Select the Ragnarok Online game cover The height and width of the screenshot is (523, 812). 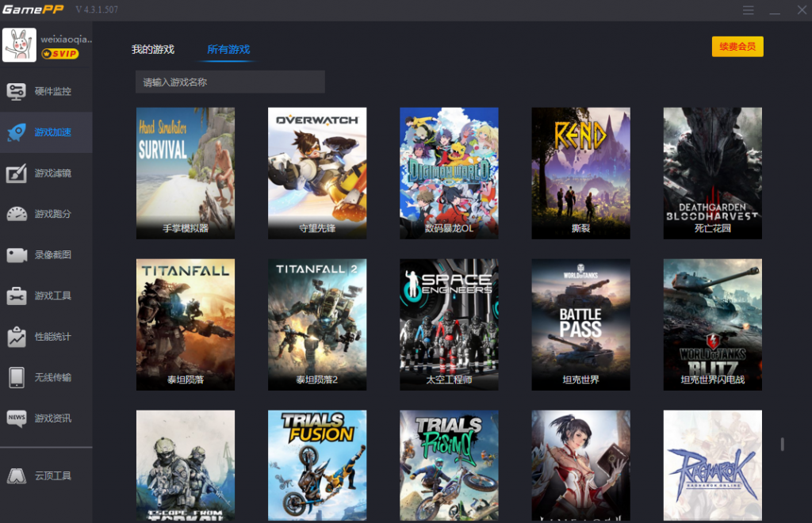713,466
